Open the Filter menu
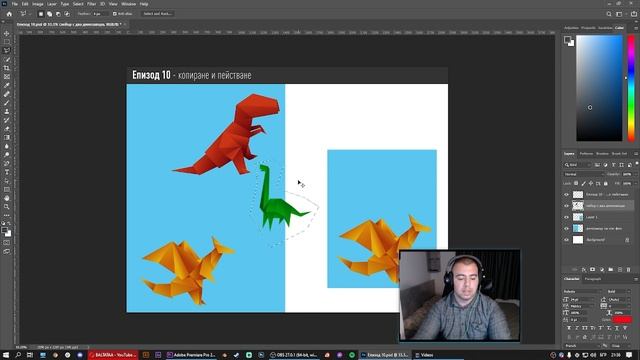This screenshot has height=360, width=640. [x=91, y=4]
